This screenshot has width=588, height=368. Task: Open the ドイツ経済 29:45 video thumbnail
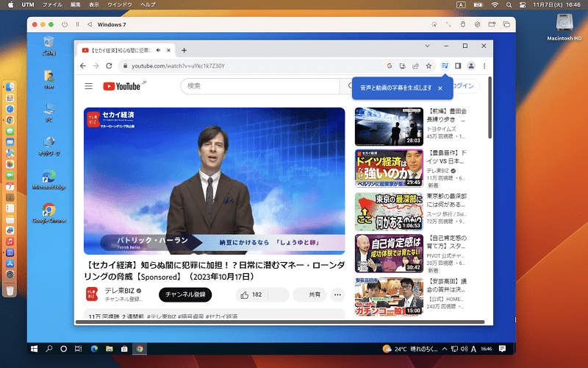click(389, 169)
